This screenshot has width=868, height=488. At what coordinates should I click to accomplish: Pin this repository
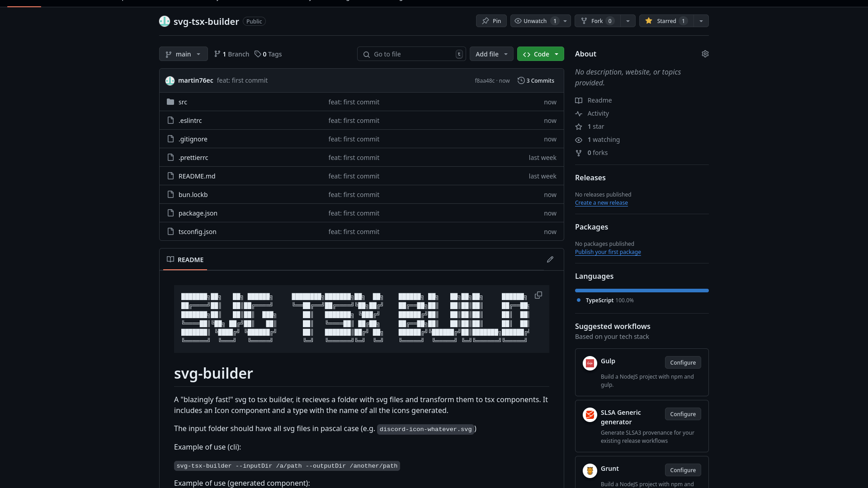[491, 21]
